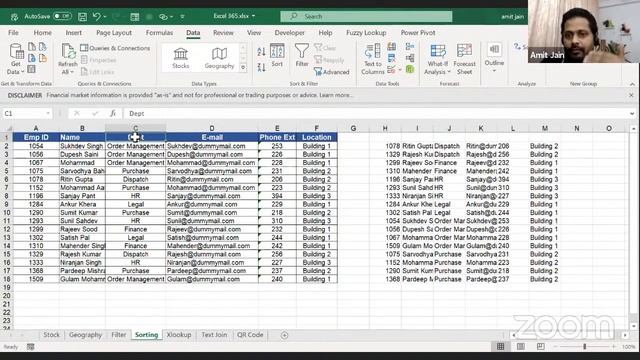Click the Name Box showing C1

point(24,113)
